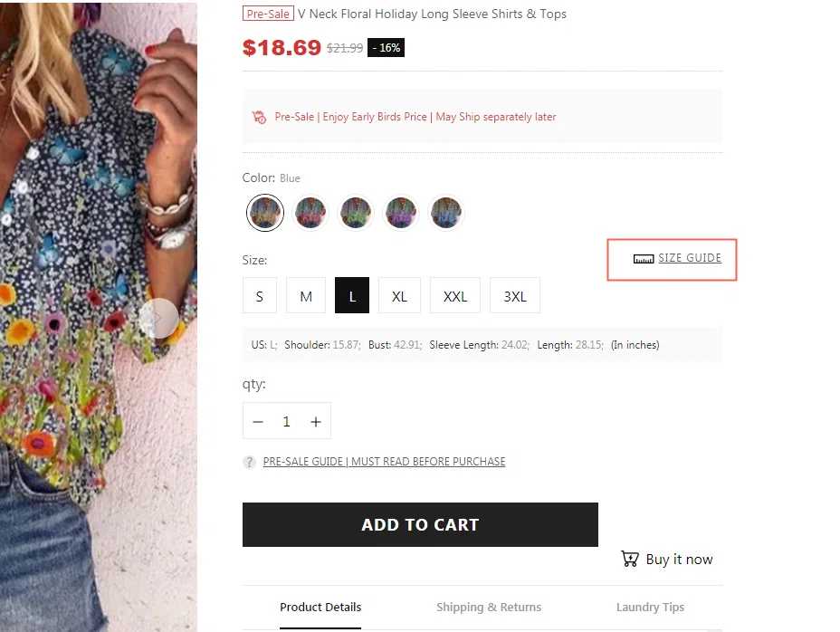Click the shopping cart Buy it now icon
The height and width of the screenshot is (632, 840).
630,559
